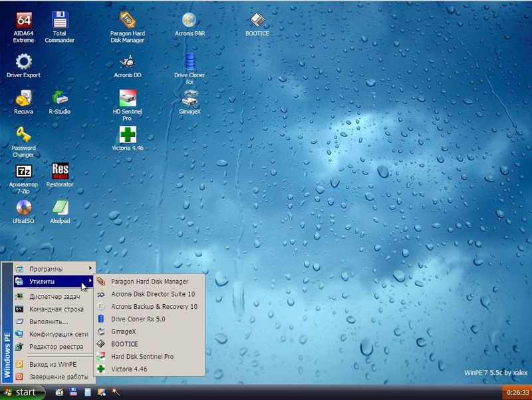The image size is (532, 400).
Task: Click the Drive Cloner Rx desktop icon
Action: click(x=190, y=69)
